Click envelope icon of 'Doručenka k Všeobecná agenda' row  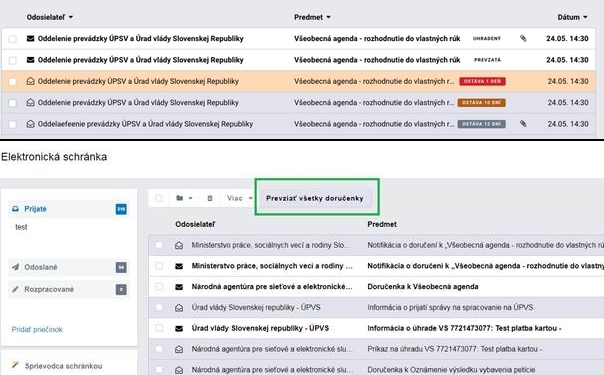179,287
